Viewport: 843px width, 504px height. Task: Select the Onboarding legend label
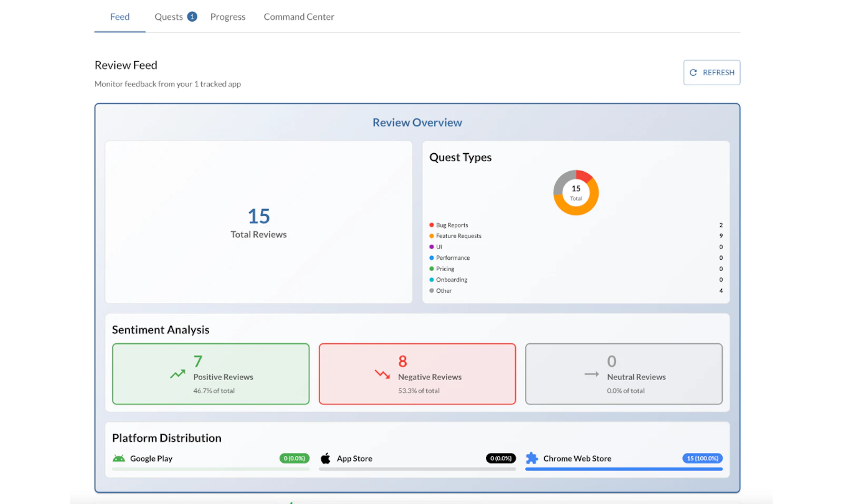click(x=452, y=280)
